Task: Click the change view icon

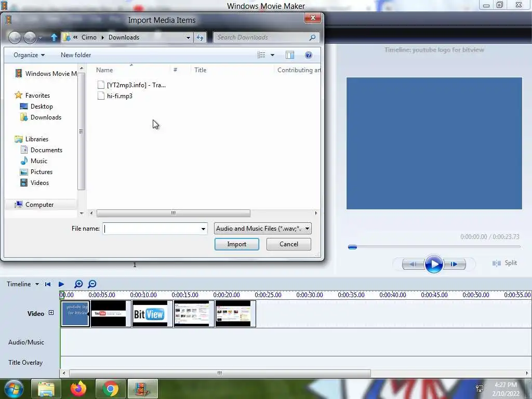Action: click(261, 55)
